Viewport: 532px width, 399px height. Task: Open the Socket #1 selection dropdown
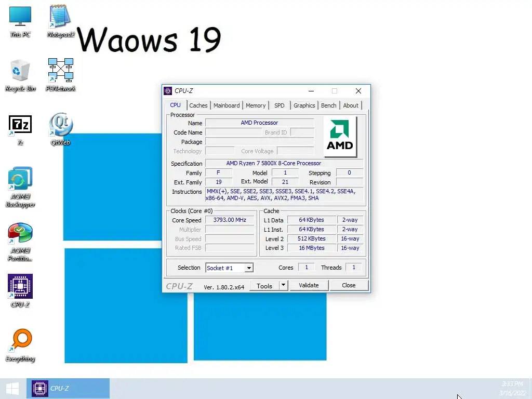coord(229,268)
